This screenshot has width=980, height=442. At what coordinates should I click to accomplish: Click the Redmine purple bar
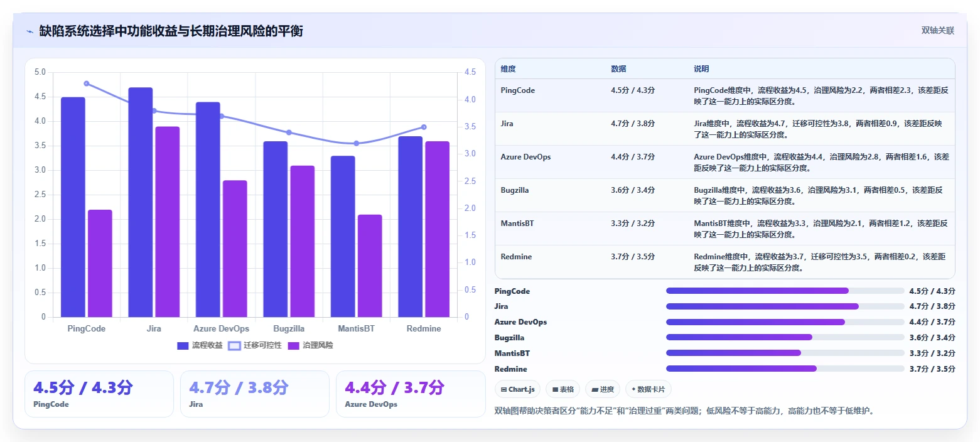pyautogui.click(x=438, y=229)
